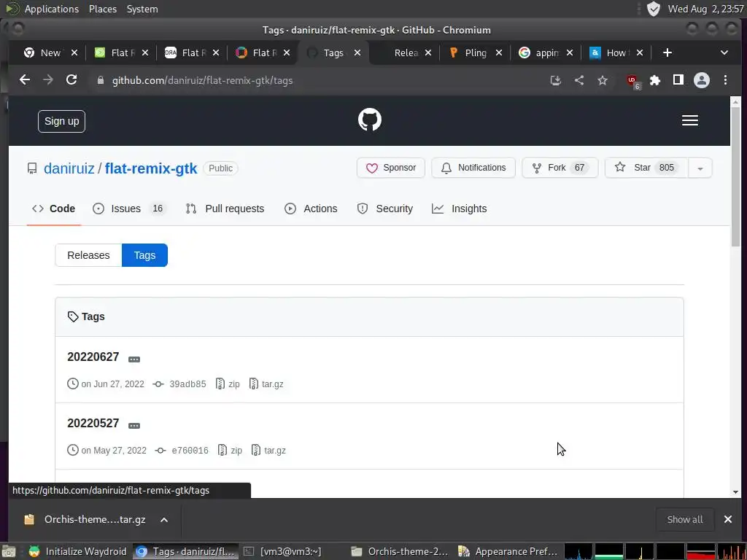
Task: Open tag 20220527
Action: click(x=93, y=424)
